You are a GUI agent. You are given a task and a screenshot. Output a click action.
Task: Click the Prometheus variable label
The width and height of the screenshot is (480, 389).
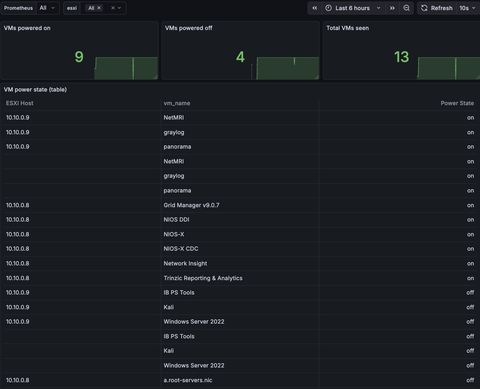click(x=18, y=8)
